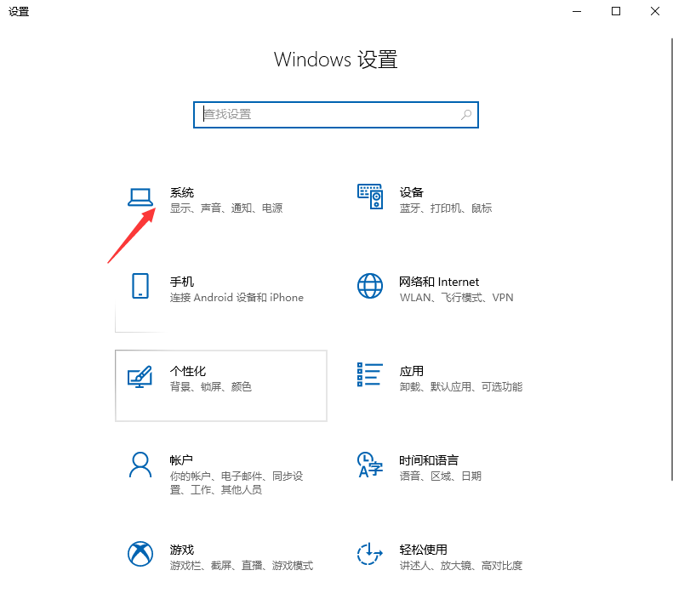
Task: Open the 网络和 Internet globe icon
Action: point(370,286)
